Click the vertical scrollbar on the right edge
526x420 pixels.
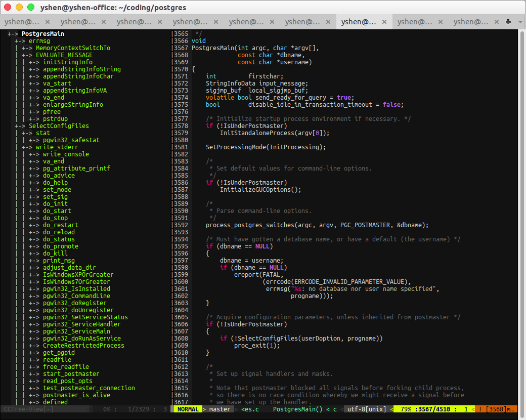522,202
